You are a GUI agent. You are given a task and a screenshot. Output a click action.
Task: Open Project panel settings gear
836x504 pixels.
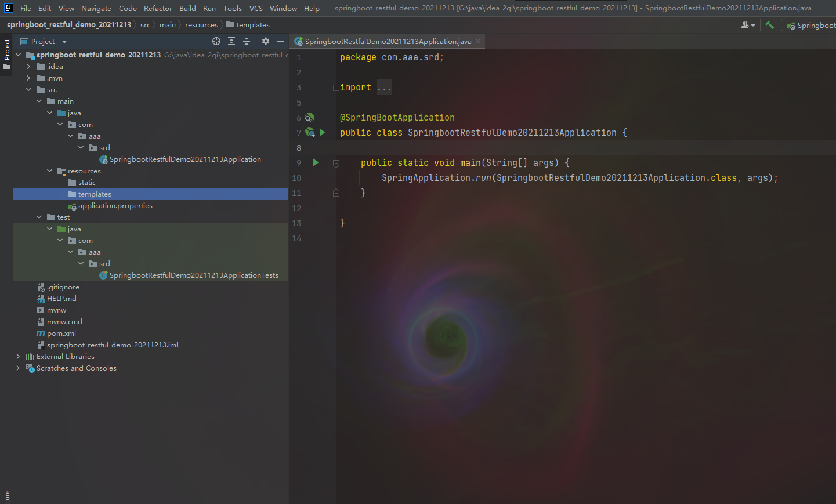point(266,41)
